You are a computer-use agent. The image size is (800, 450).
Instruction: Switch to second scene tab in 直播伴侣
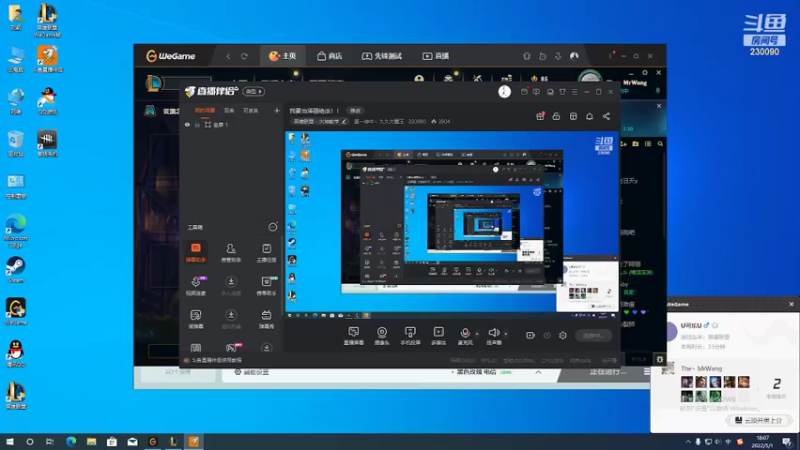[x=229, y=110]
